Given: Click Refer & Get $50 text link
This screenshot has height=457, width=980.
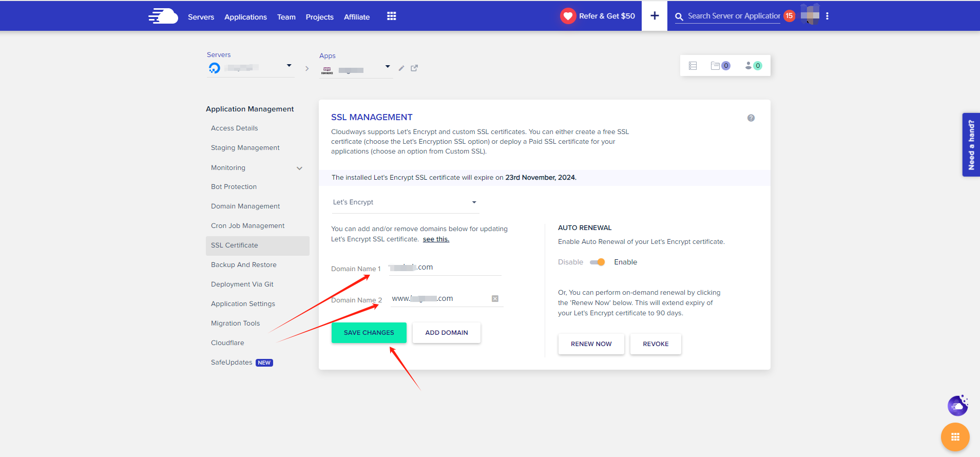Looking at the screenshot, I should click(x=607, y=16).
